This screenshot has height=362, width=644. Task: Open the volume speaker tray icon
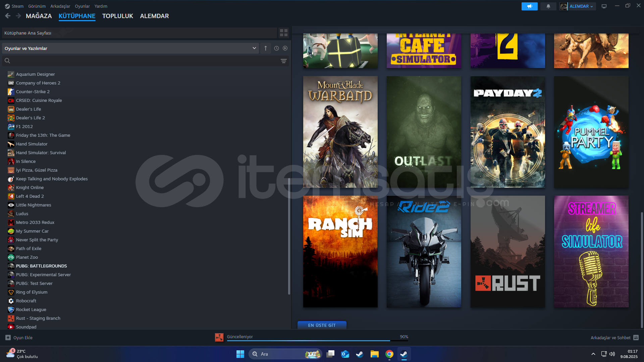[612, 354]
